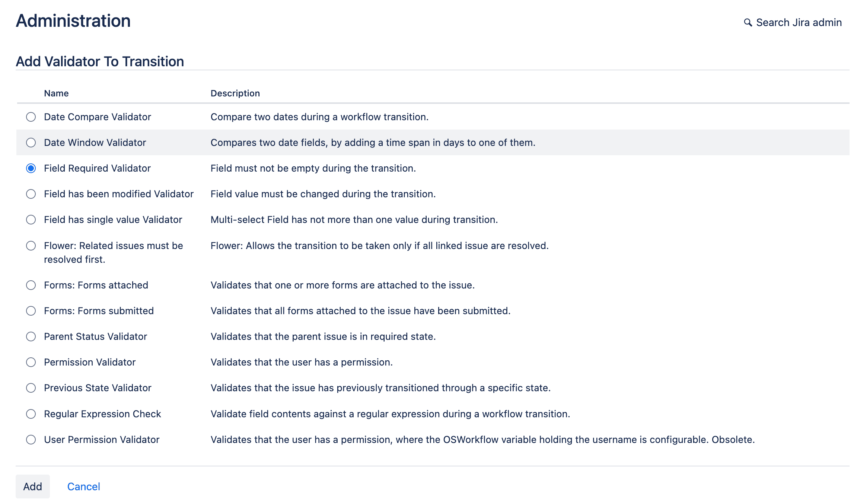The height and width of the screenshot is (504, 857).
Task: Select Field has single value Validator
Action: point(31,220)
